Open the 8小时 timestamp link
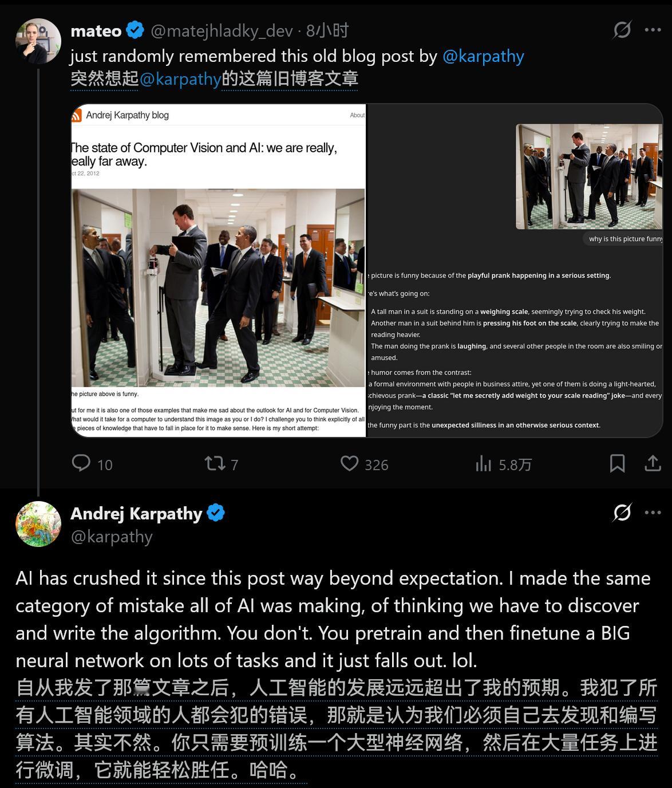The image size is (672, 788). click(x=327, y=30)
